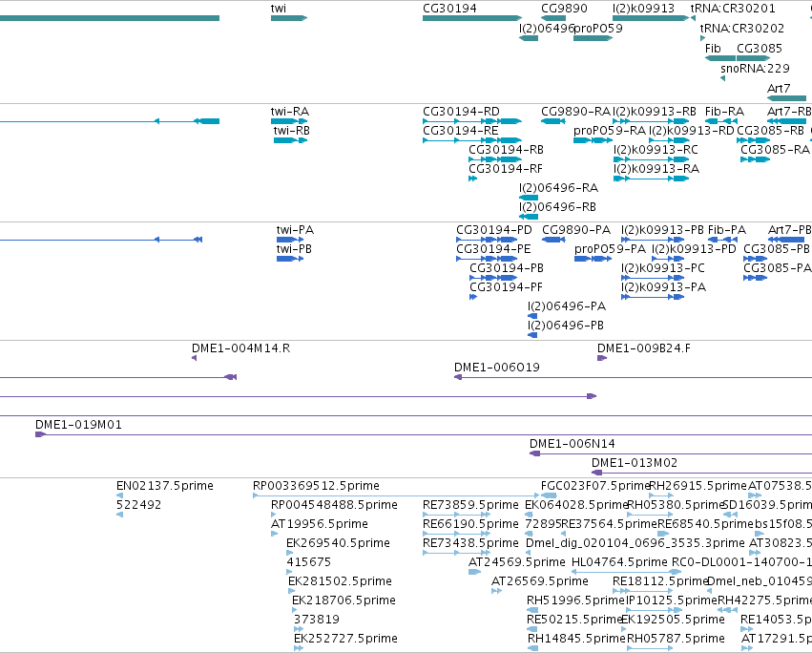This screenshot has width=812, height=653.
Task: Open the DME1-013M02 clone label
Action: point(634,463)
